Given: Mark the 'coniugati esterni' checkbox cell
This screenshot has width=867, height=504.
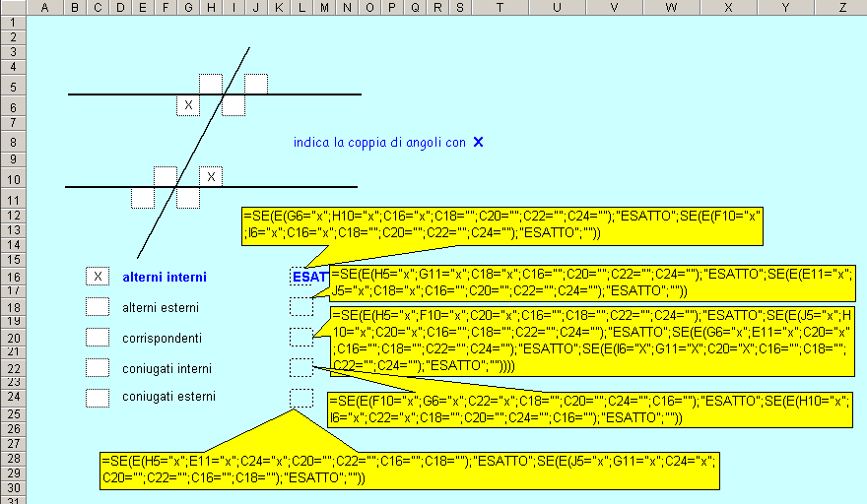Looking at the screenshot, I should (98, 398).
